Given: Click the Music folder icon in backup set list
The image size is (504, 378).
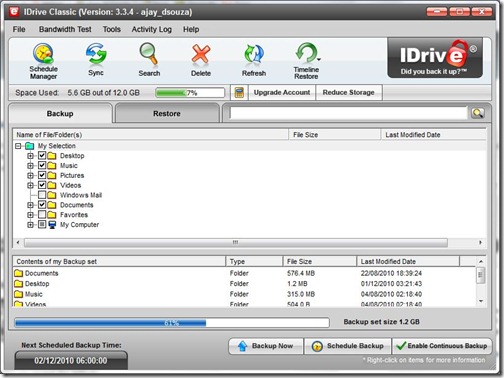Looking at the screenshot, I should 19,294.
